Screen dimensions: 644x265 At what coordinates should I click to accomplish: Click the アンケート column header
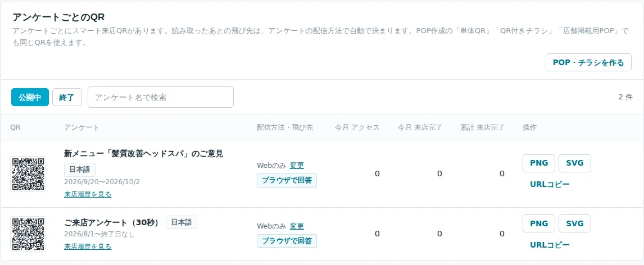(x=81, y=127)
